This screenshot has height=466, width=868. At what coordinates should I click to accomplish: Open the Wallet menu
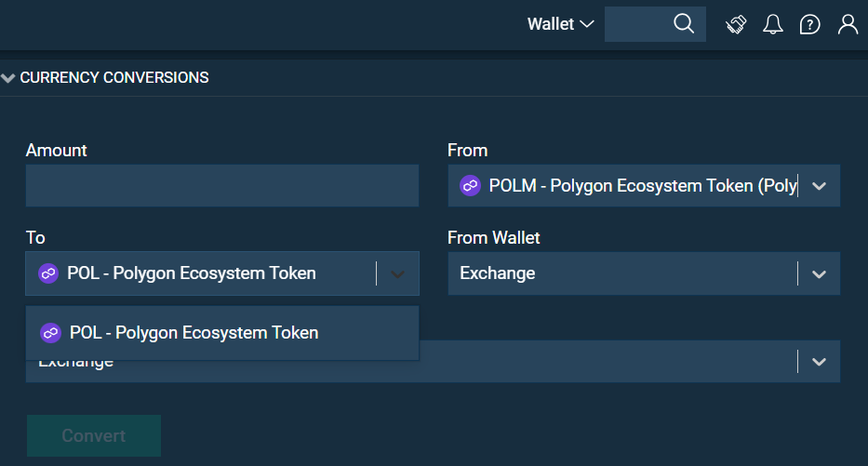(560, 24)
